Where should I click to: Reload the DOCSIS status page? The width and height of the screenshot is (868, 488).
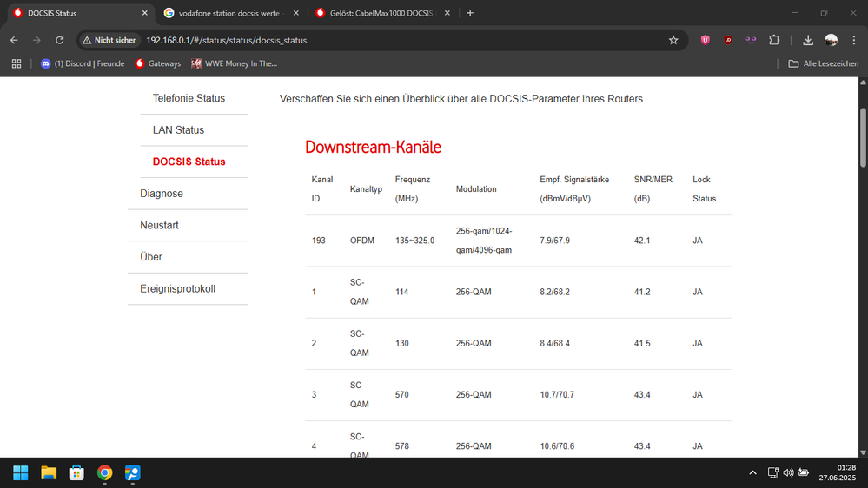click(x=60, y=40)
